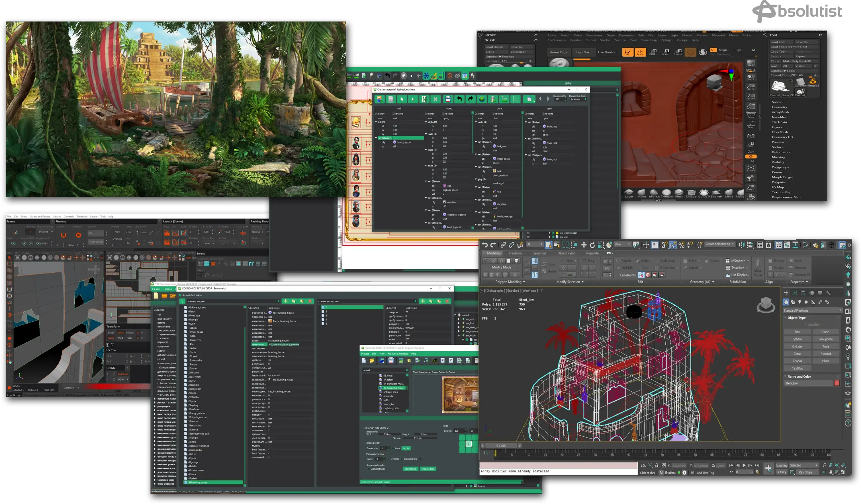The image size is (861, 504).
Task: Click the open folder icon in Resource Editor toolbar
Action: coord(372,360)
